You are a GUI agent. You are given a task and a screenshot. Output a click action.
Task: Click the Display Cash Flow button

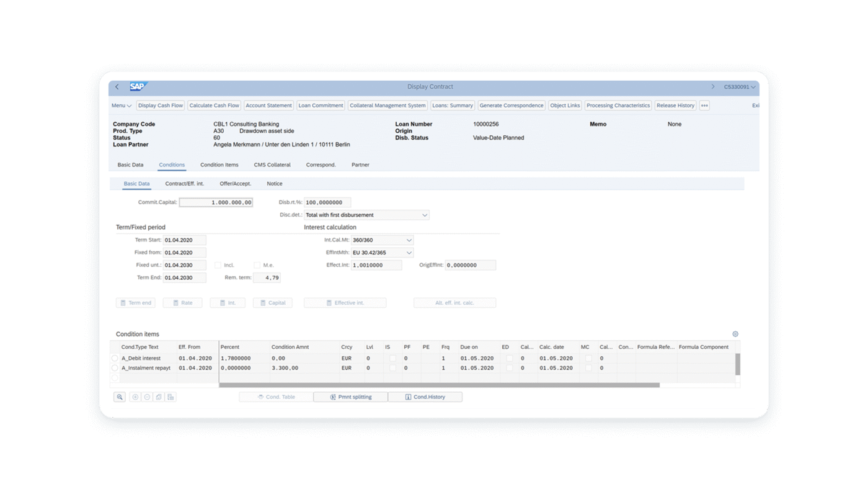tap(160, 105)
